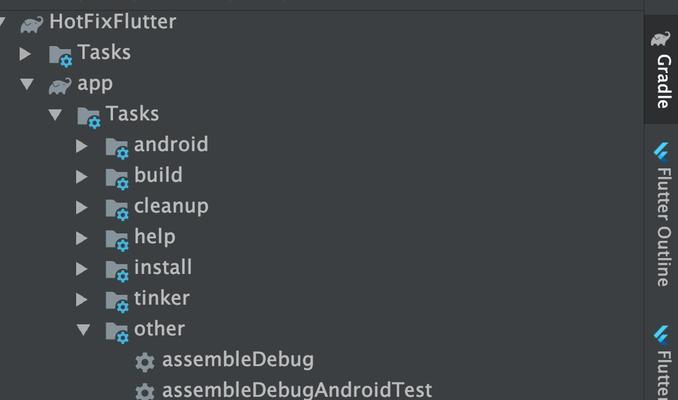This screenshot has height=400, width=678.
Task: Select the assembleDebugAndroidTest task
Action: pos(297,390)
